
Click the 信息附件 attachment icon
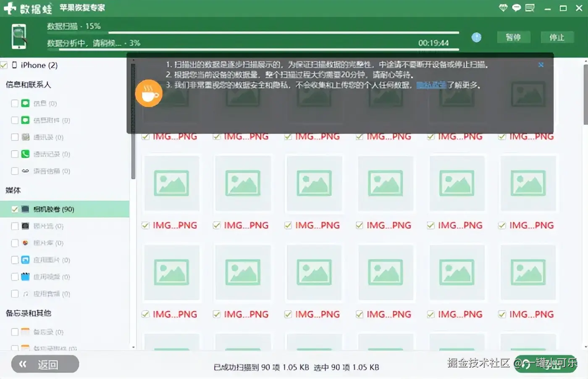pos(26,120)
